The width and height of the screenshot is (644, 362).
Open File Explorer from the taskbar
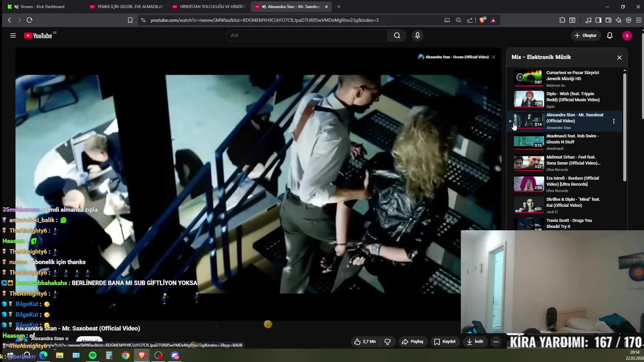[x=59, y=355]
